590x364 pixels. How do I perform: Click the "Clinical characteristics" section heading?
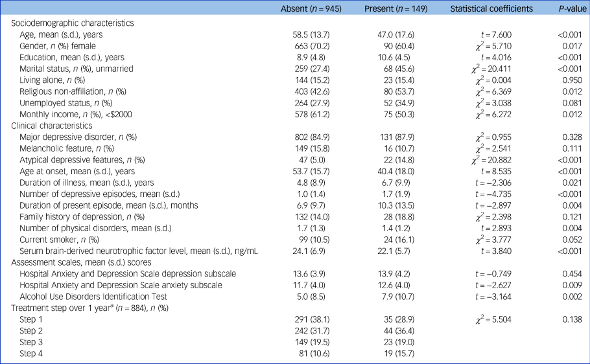52,126
